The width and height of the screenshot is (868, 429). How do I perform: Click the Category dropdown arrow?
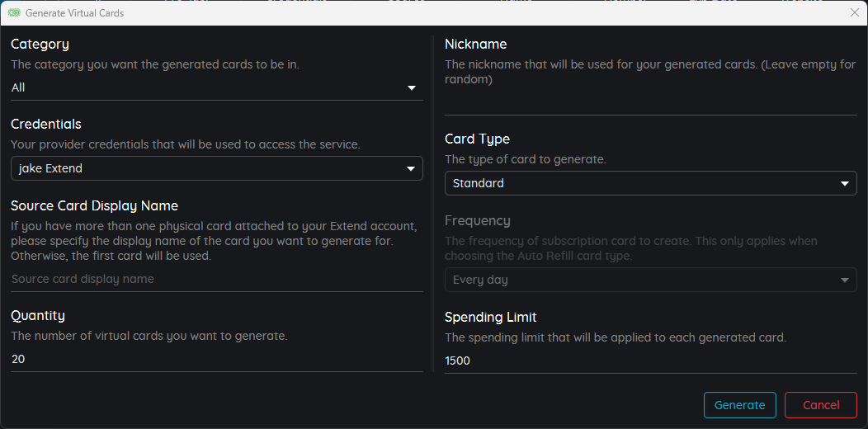[x=411, y=88]
